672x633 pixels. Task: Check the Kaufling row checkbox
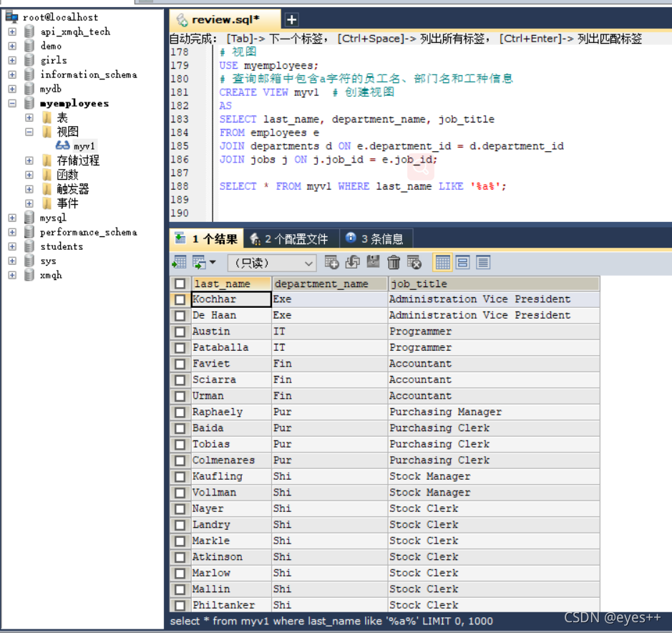coord(180,476)
